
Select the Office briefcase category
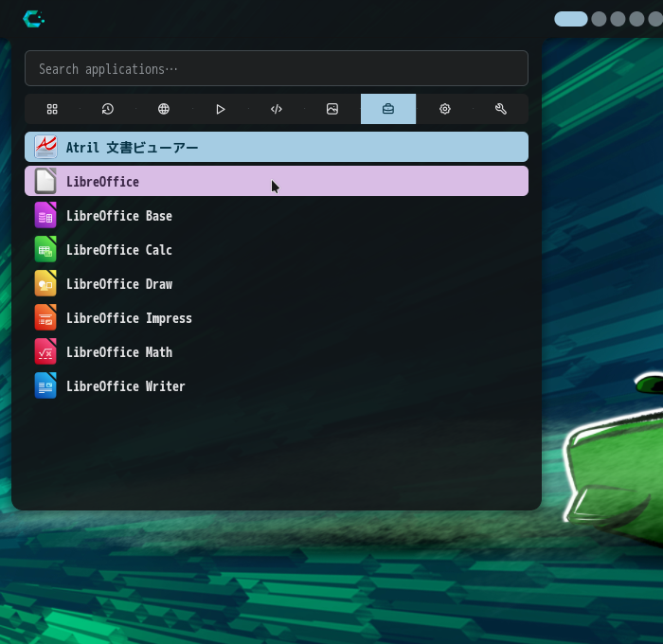(388, 109)
